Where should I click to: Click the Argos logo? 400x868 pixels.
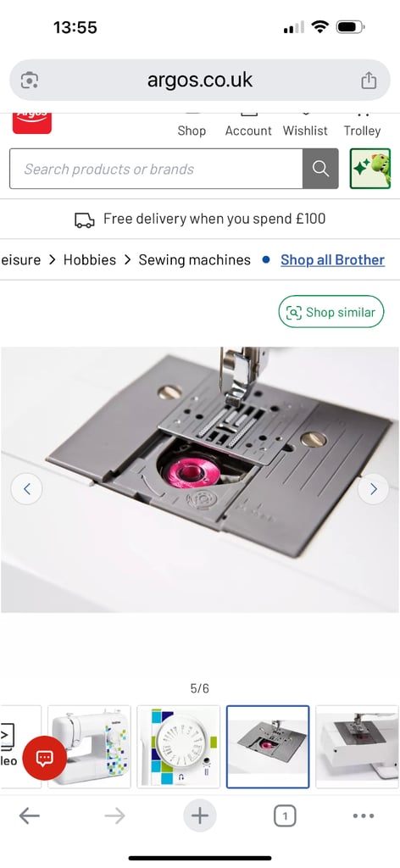coord(32,122)
